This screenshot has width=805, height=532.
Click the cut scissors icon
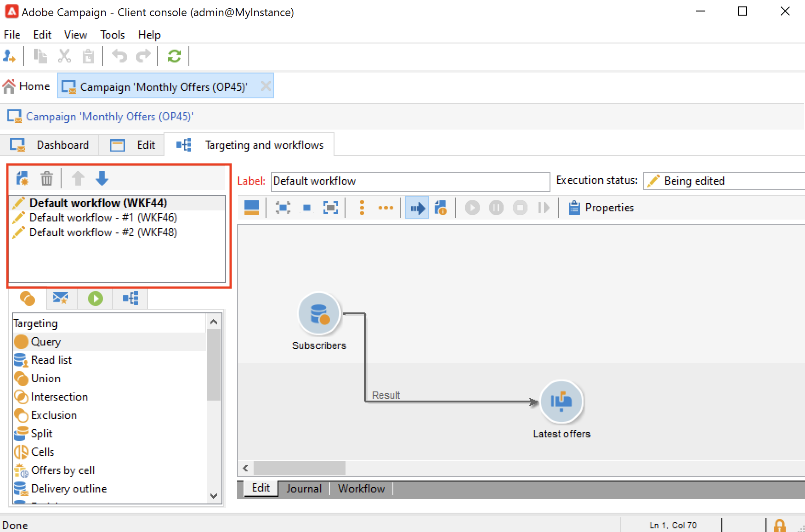pos(64,56)
